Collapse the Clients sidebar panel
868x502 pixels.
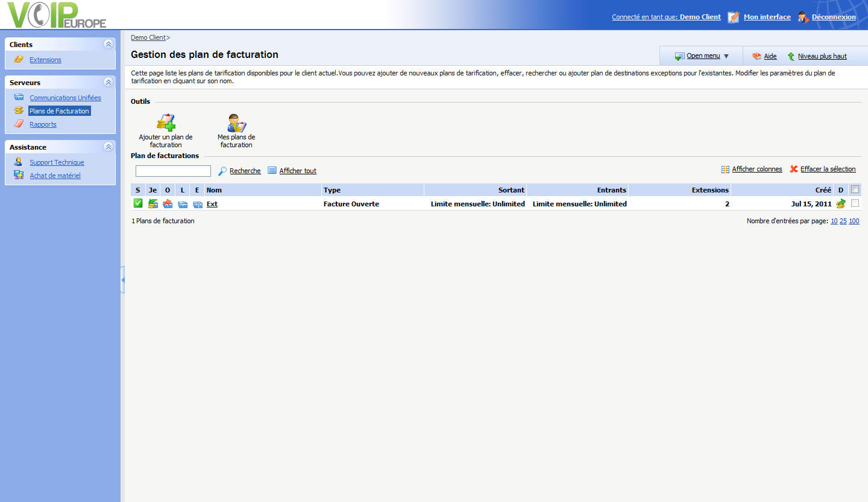[108, 44]
